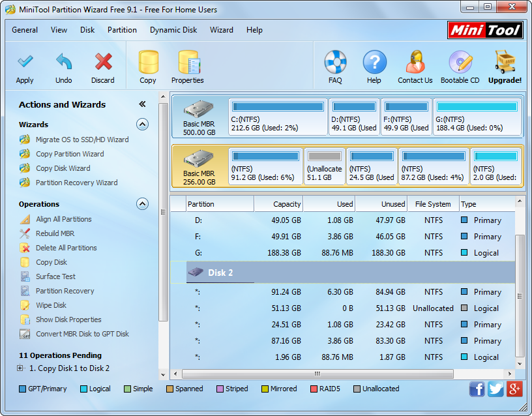The width and height of the screenshot is (532, 416).
Task: Click the partition list horizontal scrollbar
Action: coord(318,374)
